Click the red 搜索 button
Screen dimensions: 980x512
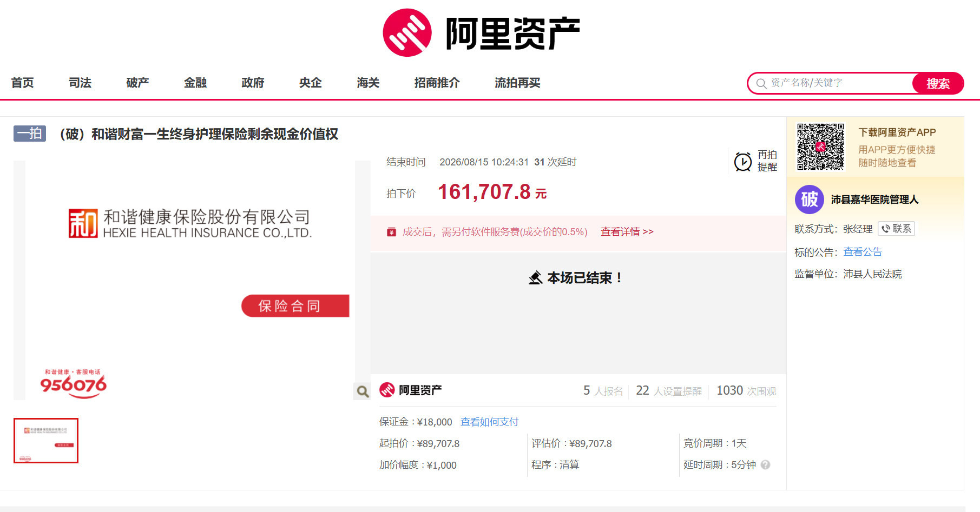(x=938, y=83)
